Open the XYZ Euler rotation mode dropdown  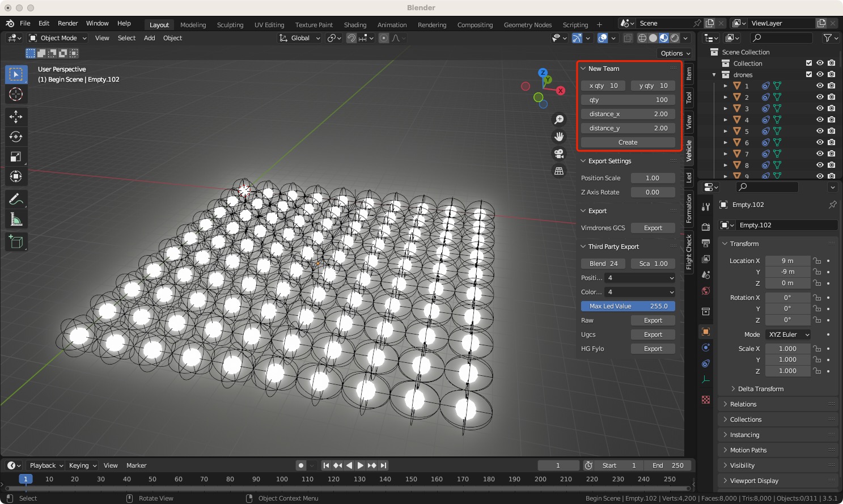pos(788,334)
